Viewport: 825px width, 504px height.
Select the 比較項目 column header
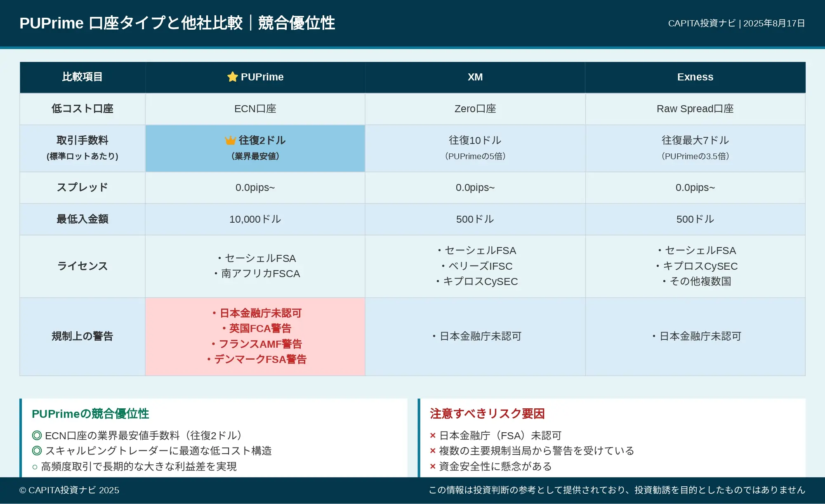(82, 77)
